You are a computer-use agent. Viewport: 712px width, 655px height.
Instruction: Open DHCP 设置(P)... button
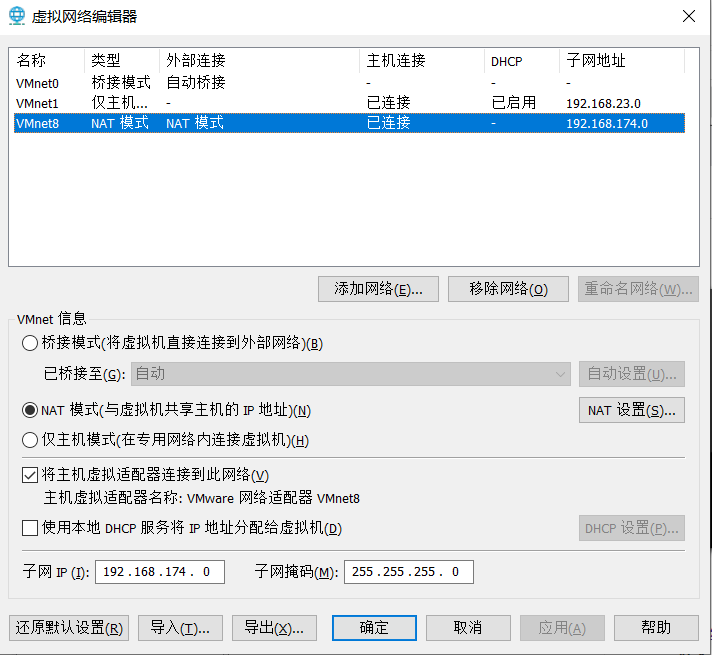pos(632,528)
